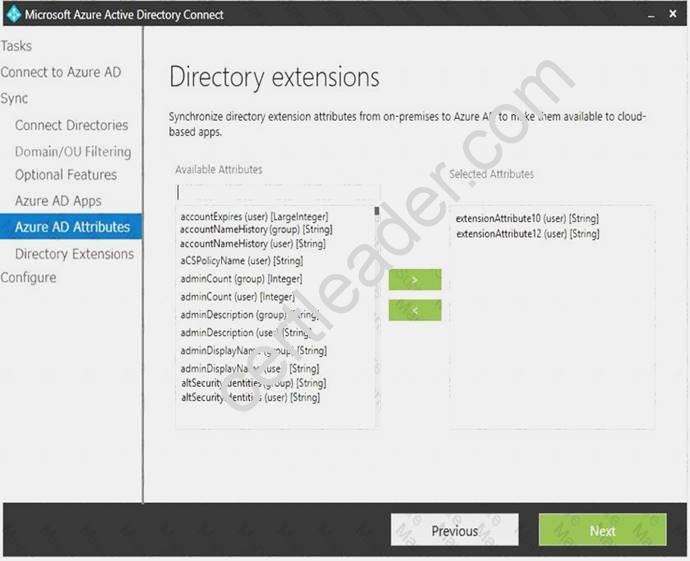This screenshot has height=561, width=690.
Task: Return to the Previous wizard page
Action: click(x=455, y=530)
